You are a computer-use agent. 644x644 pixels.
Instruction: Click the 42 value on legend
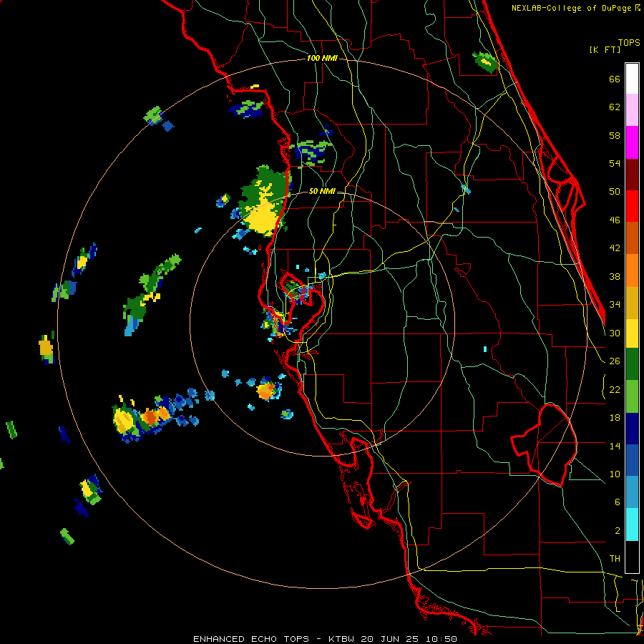tap(615, 248)
